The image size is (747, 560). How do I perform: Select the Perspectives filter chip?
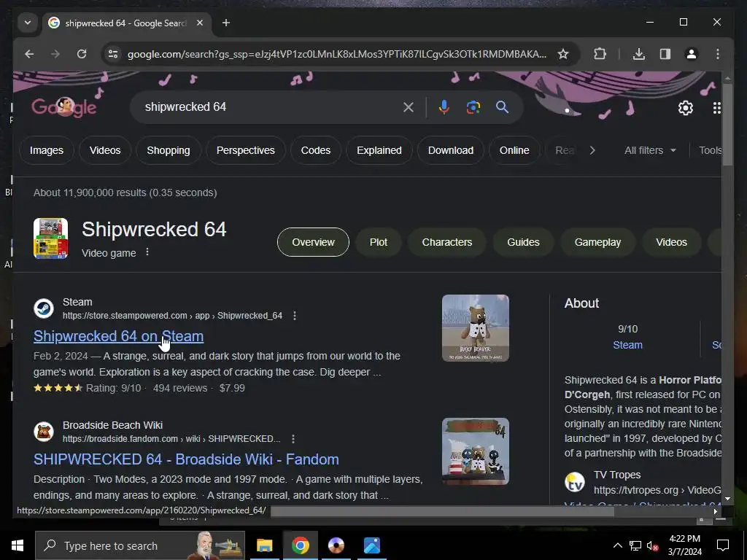point(245,150)
